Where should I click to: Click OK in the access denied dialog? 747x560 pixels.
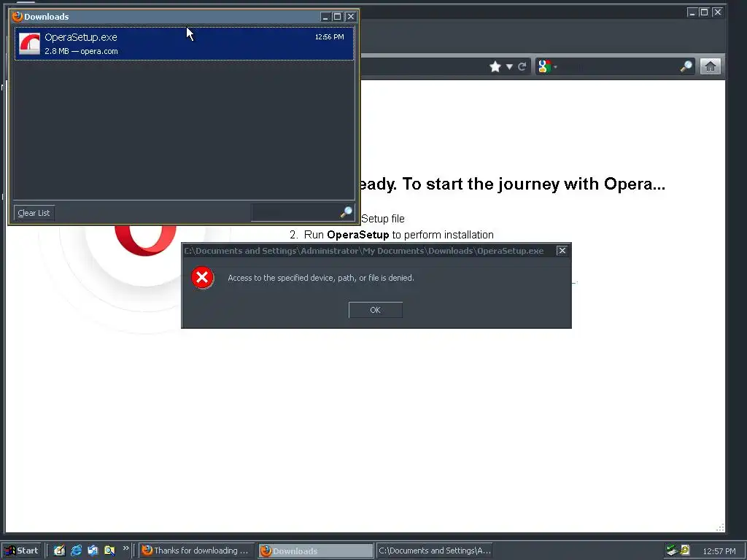376,309
